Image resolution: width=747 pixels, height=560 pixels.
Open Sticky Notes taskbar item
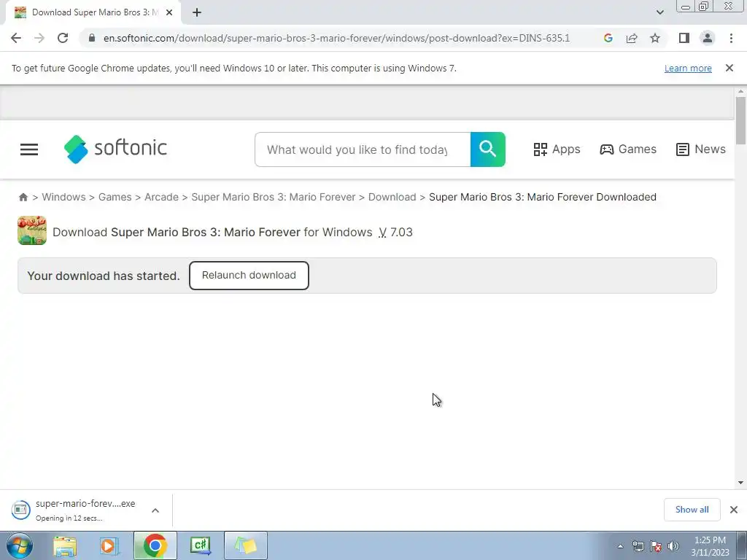tap(245, 545)
